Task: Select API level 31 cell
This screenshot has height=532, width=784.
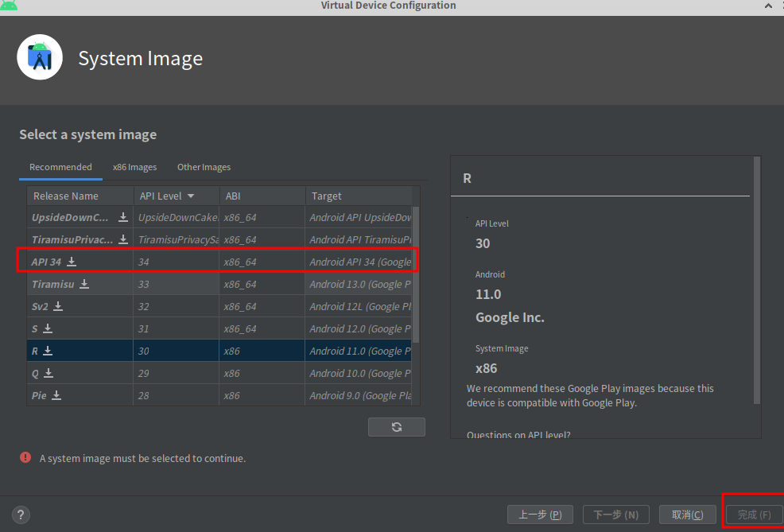Action: (177, 328)
